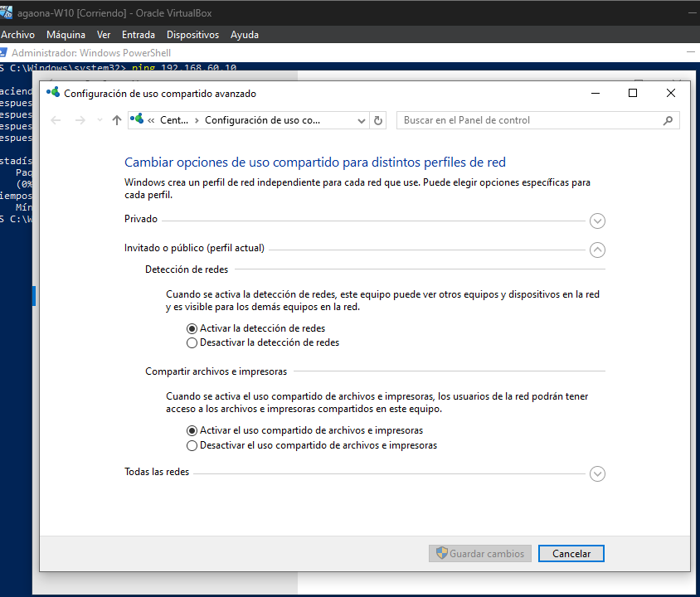The width and height of the screenshot is (700, 597).
Task: Click the VirtualBox icon in window title
Action: 7,12
